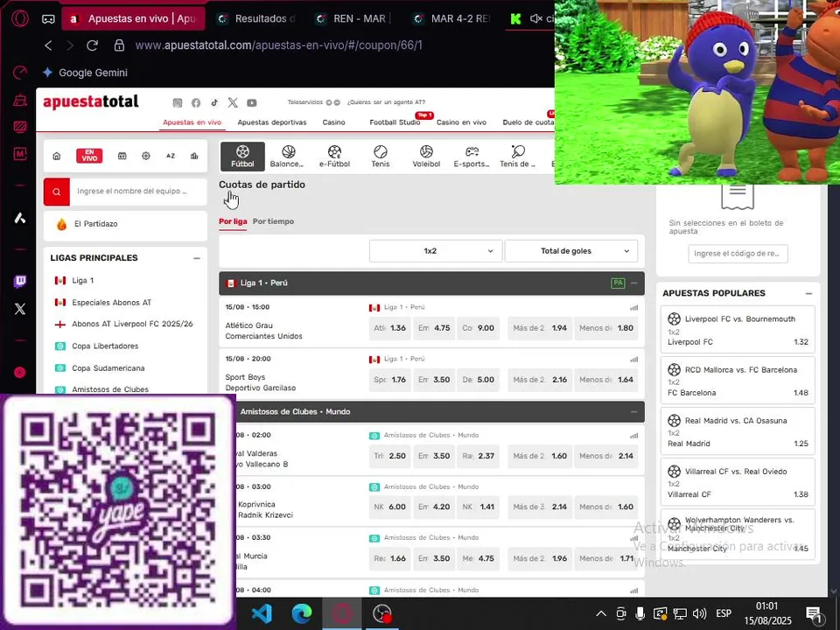Open Copa Sudamericana league
This screenshot has width=840, height=630.
[x=108, y=368]
